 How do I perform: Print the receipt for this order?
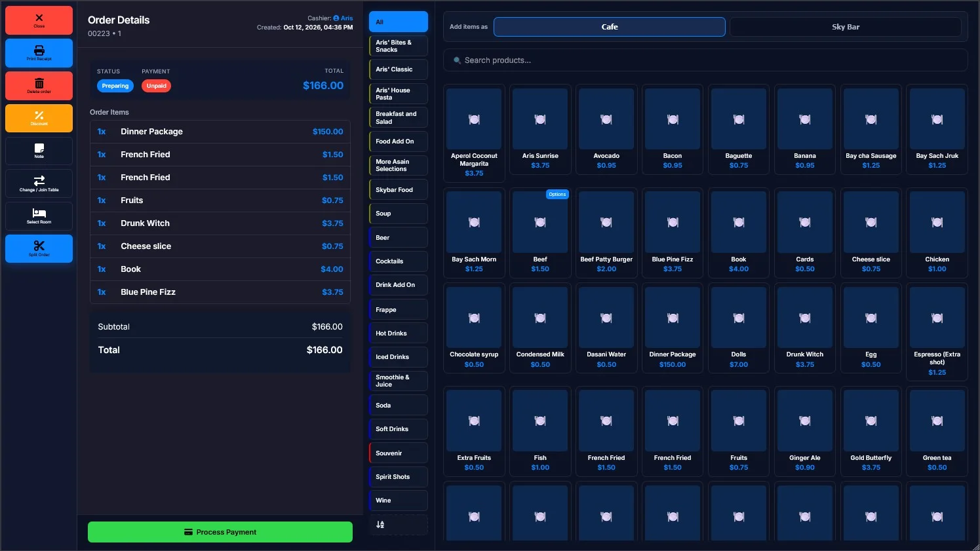(39, 53)
